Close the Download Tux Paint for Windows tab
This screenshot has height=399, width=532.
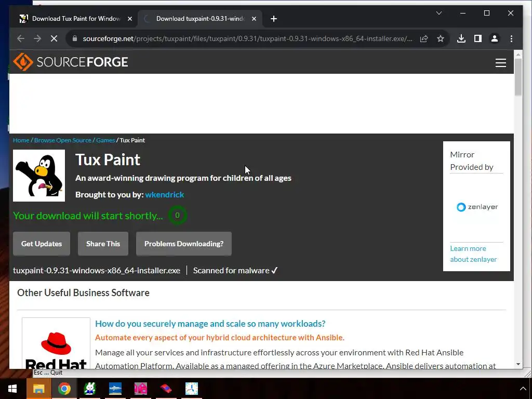point(129,19)
